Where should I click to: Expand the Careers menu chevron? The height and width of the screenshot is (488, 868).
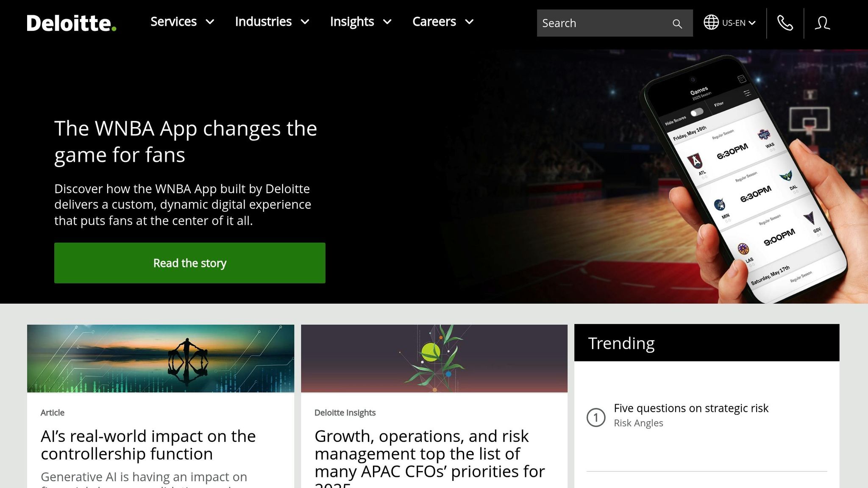tap(469, 22)
